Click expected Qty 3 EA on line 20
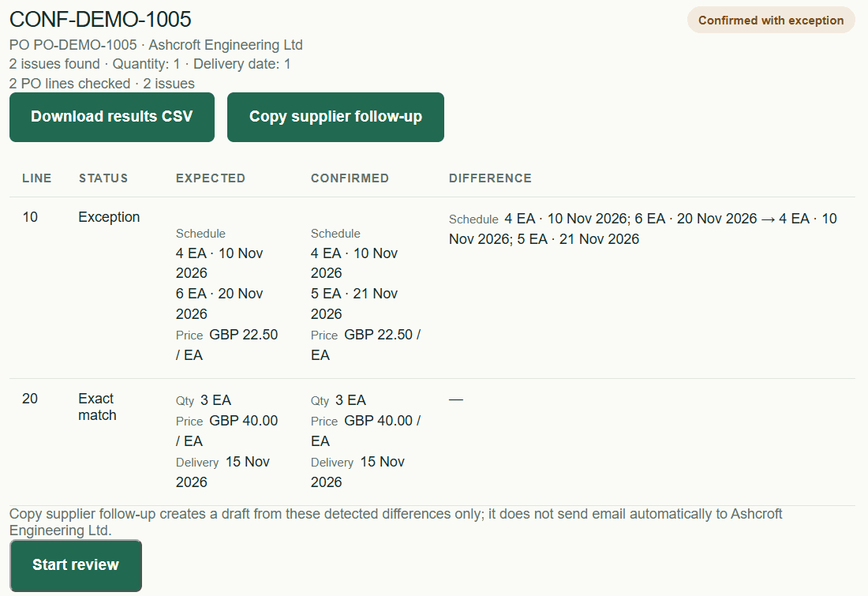Screen dimensions: 868x596 [x=204, y=400]
